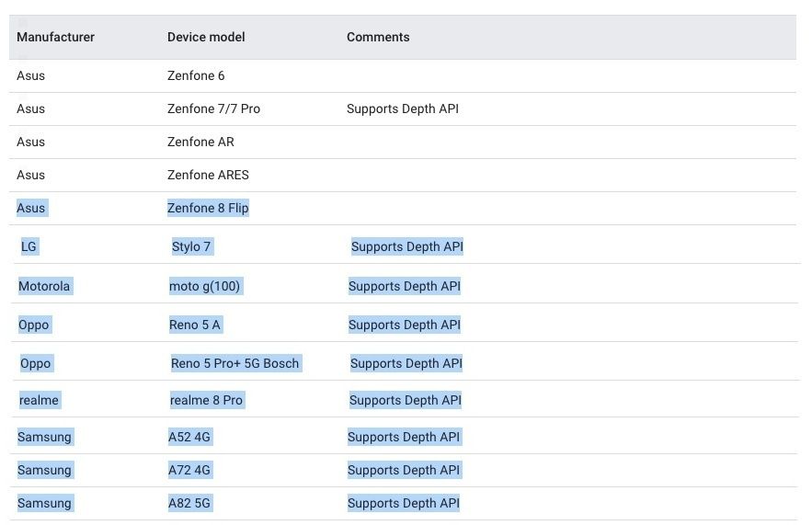The height and width of the screenshot is (525, 812).
Task: Click Supports Depth API beside Zenfone 7/7 Pro
Action: tap(403, 108)
